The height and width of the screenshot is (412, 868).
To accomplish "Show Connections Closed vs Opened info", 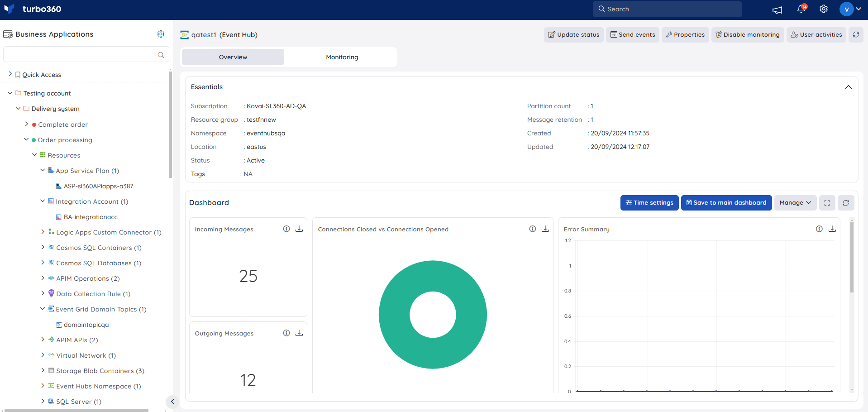I will 533,229.
